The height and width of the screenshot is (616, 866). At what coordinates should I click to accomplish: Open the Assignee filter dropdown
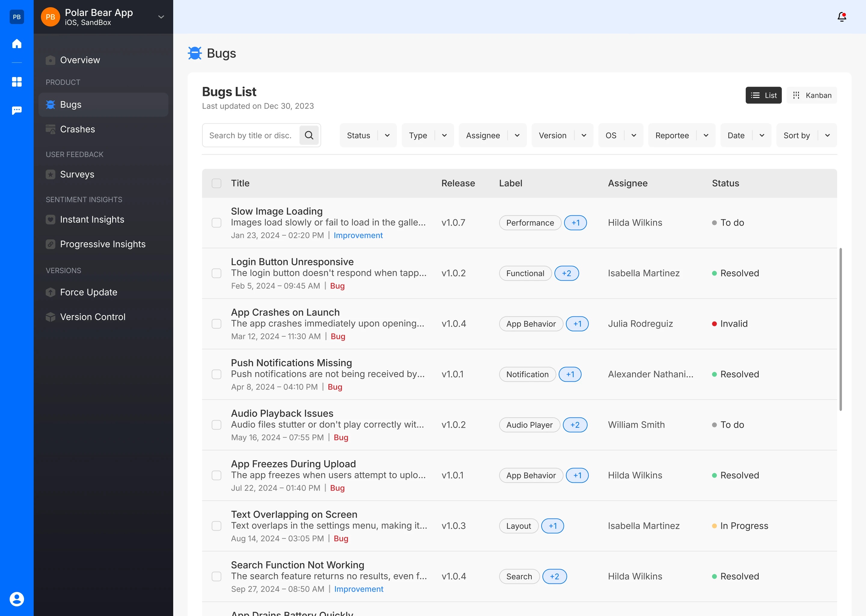493,135
